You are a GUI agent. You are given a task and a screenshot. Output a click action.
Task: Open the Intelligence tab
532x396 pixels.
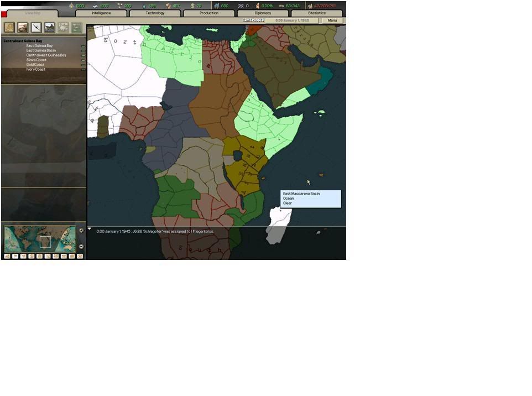tap(101, 13)
